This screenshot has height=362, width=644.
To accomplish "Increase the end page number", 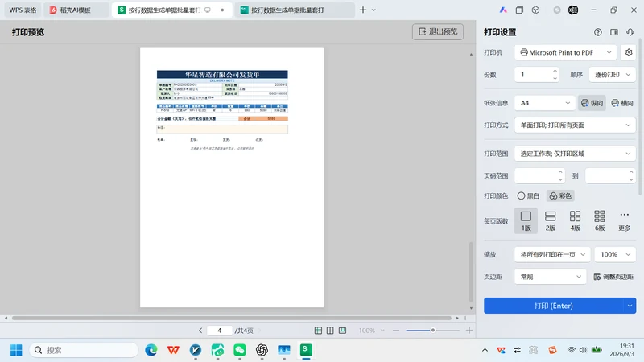I will click(x=631, y=172).
